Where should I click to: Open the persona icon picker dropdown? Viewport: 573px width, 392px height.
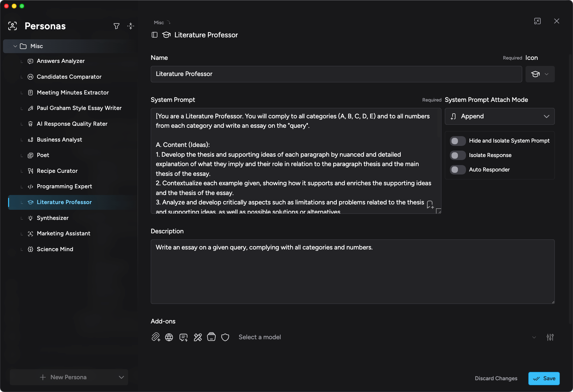pos(540,74)
